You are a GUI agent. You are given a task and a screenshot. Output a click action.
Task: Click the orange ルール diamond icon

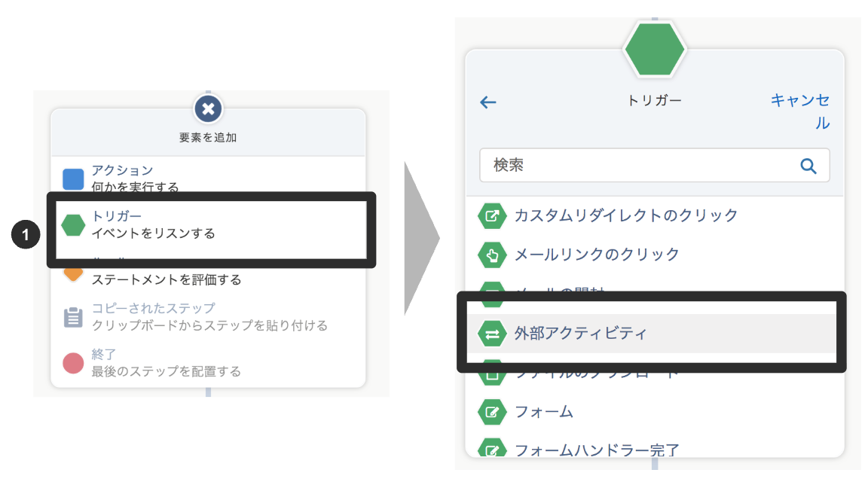point(72,271)
